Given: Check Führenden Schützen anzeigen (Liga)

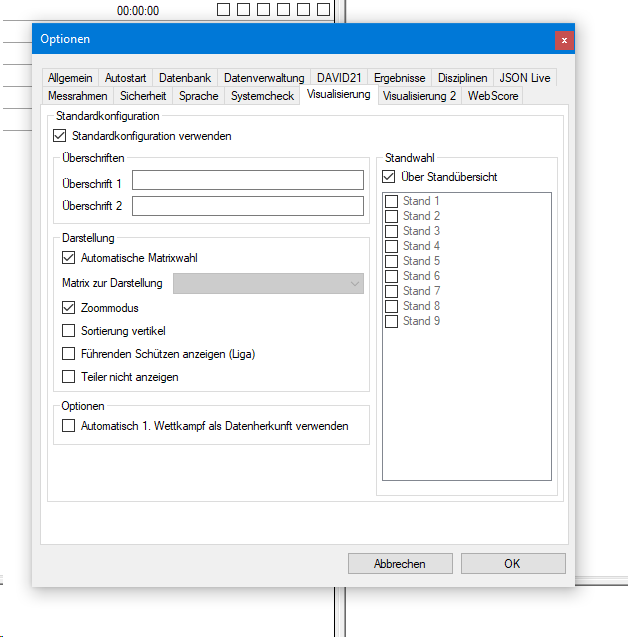Looking at the screenshot, I should coord(69,354).
